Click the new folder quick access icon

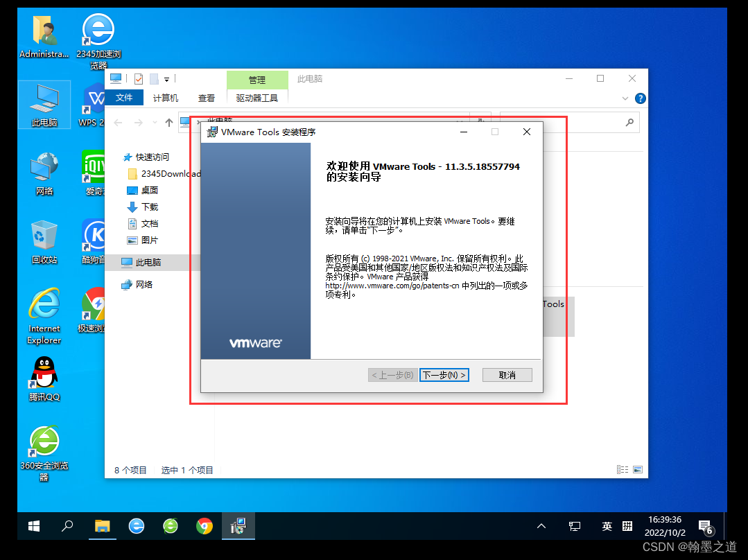(154, 79)
